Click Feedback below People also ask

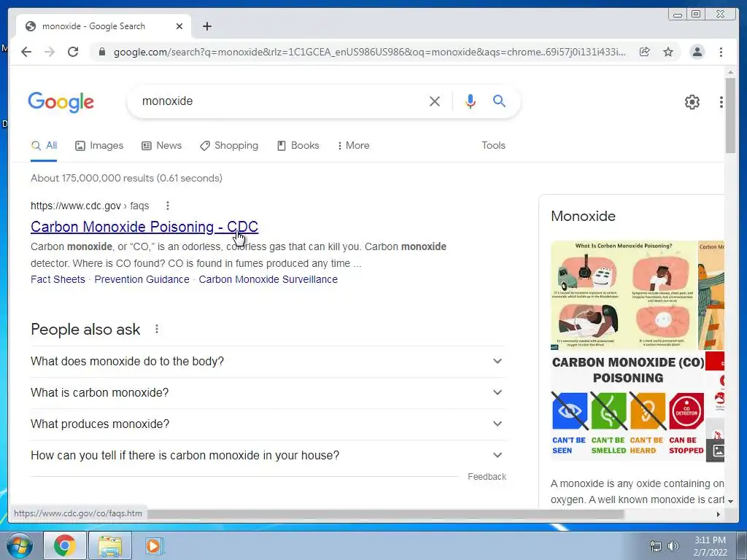point(487,477)
